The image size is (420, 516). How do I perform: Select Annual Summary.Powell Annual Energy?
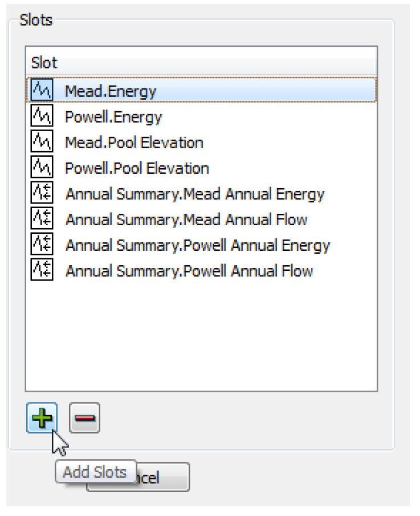pyautogui.click(x=198, y=246)
